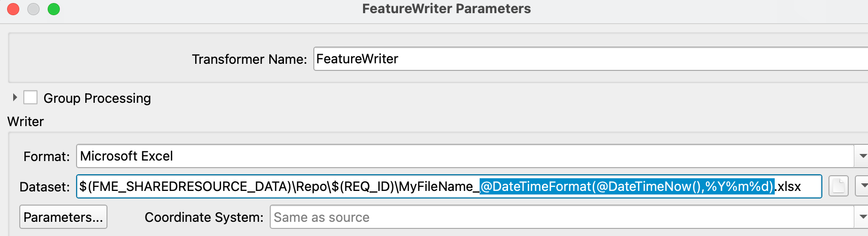The height and width of the screenshot is (236, 868).
Task: Open the file browse icon beside Dataset
Action: coord(838,186)
